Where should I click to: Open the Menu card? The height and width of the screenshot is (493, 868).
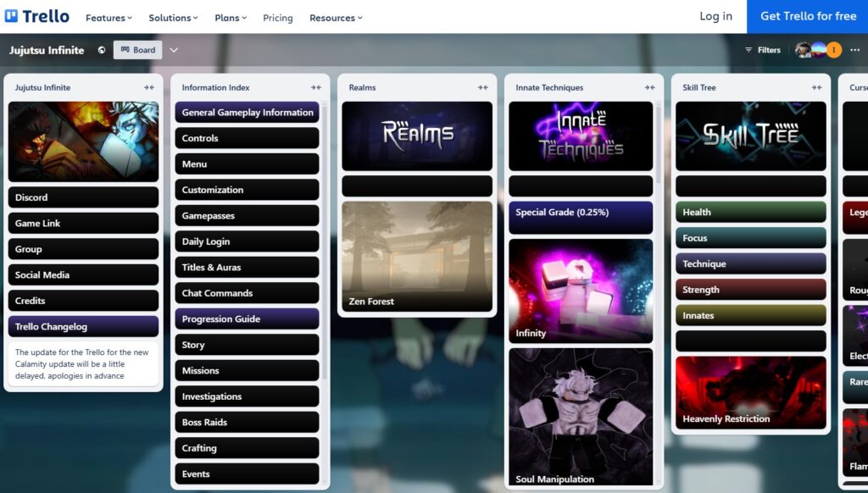pos(247,163)
